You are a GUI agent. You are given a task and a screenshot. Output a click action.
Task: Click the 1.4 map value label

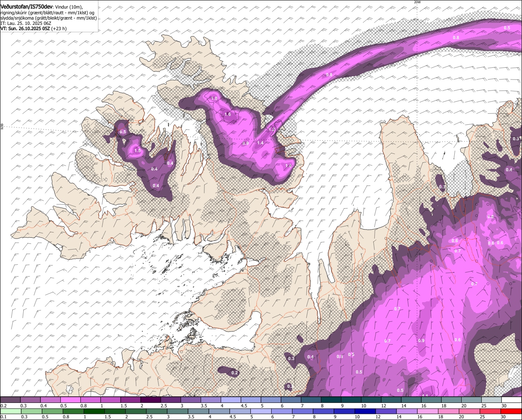[260, 143]
